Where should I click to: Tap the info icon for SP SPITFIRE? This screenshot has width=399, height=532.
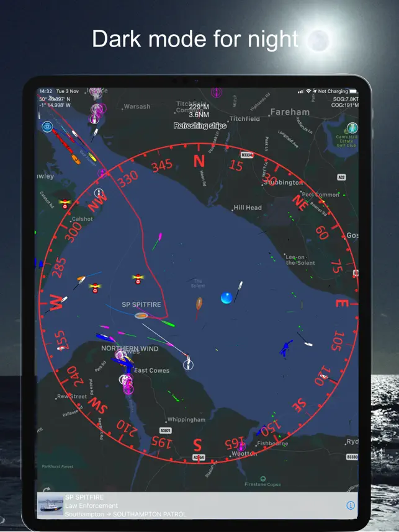click(x=351, y=505)
